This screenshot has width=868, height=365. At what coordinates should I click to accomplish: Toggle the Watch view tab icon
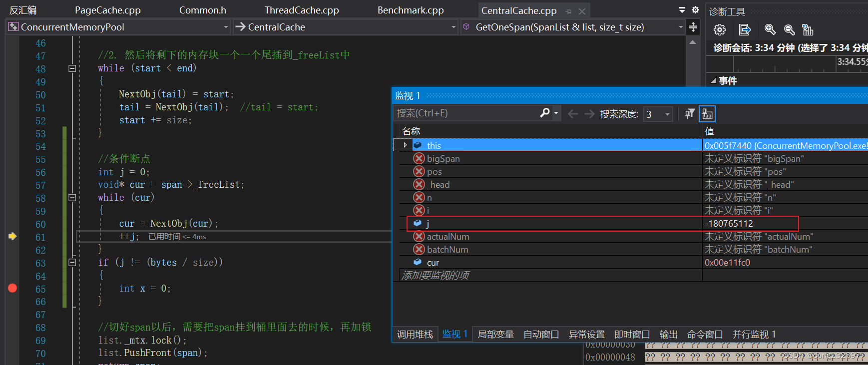pyautogui.click(x=707, y=114)
